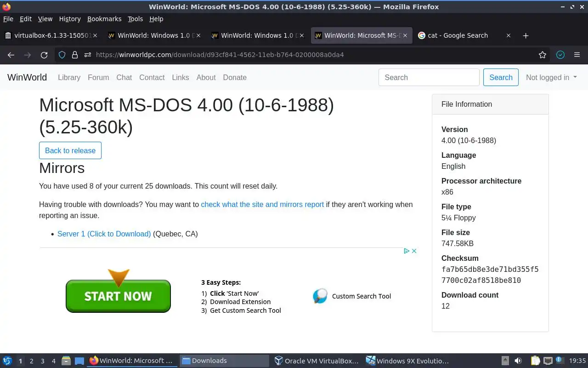The width and height of the screenshot is (588, 368).
Task: Click the 19:35 taskbar clock
Action: point(577,361)
